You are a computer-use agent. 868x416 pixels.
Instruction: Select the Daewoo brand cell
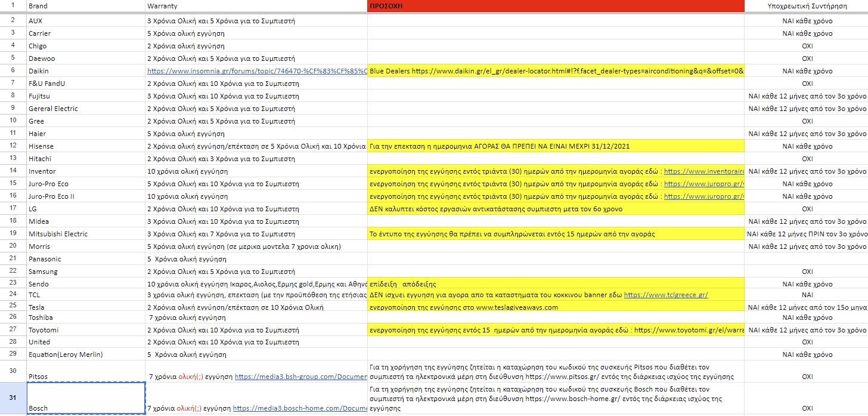[x=86, y=58]
